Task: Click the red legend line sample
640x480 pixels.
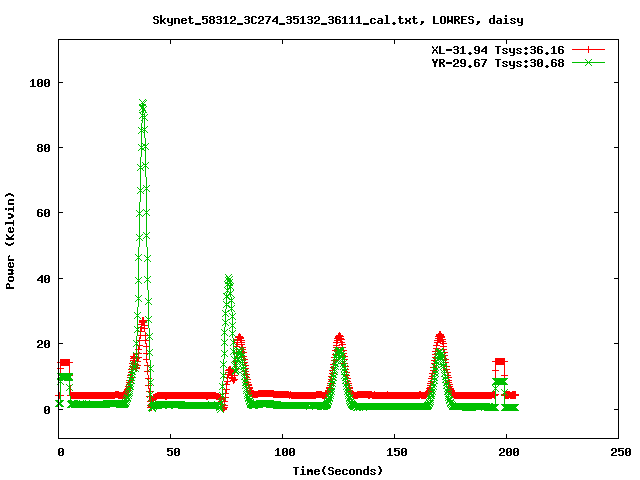Action: (x=588, y=50)
